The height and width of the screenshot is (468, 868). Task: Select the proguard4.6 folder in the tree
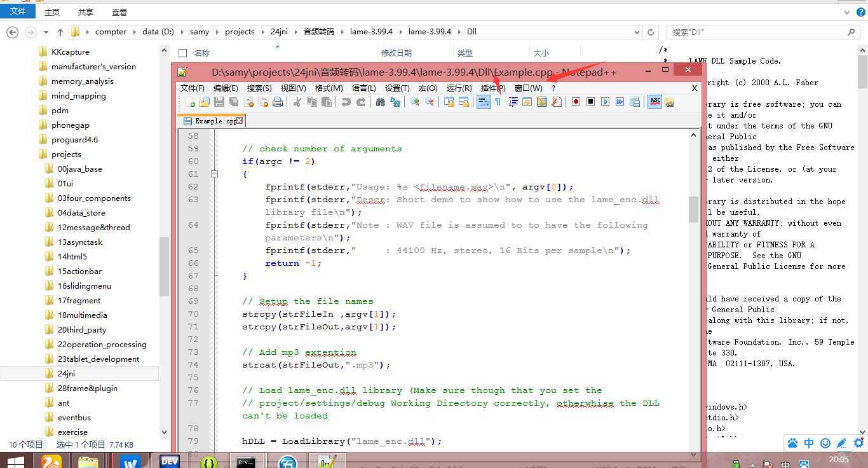[x=74, y=140]
